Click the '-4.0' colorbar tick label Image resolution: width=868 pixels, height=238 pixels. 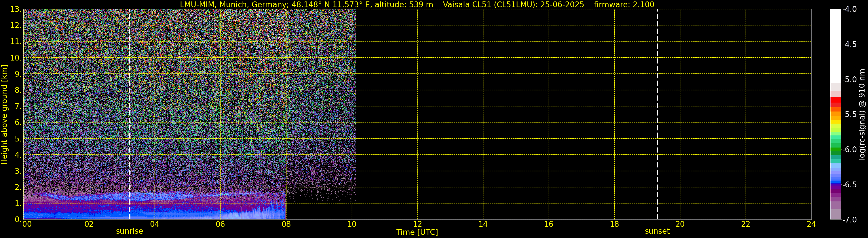[x=849, y=9]
